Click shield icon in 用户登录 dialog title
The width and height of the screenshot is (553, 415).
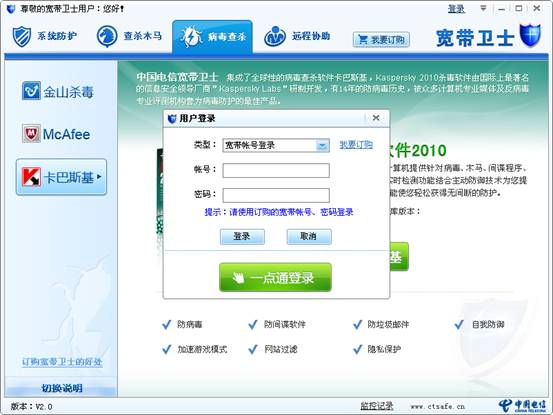coord(172,118)
